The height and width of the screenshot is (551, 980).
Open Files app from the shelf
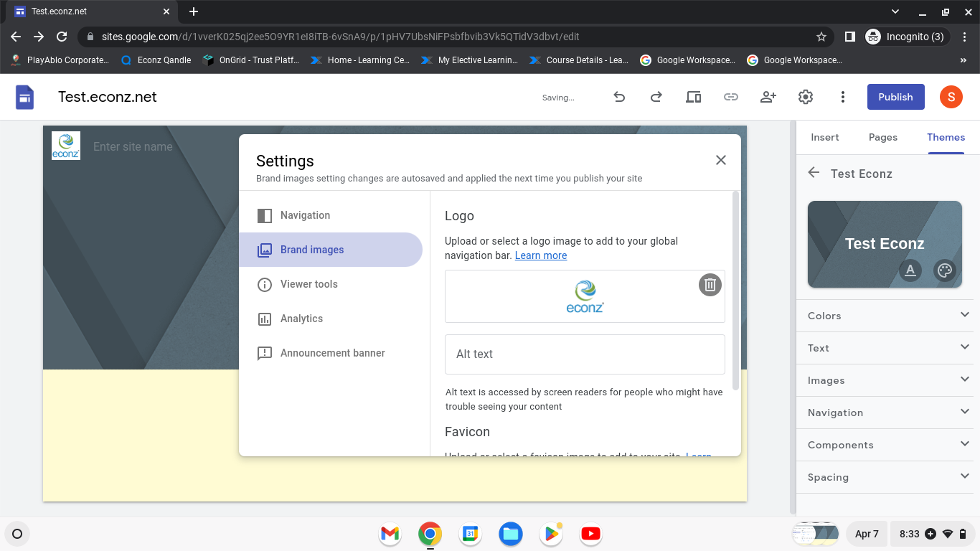(510, 534)
